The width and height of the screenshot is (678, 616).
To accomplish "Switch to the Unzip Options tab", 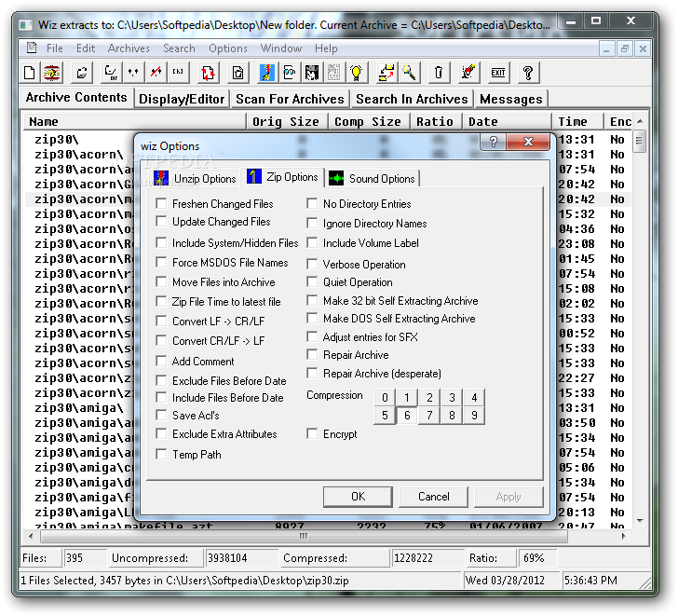I will click(195, 178).
